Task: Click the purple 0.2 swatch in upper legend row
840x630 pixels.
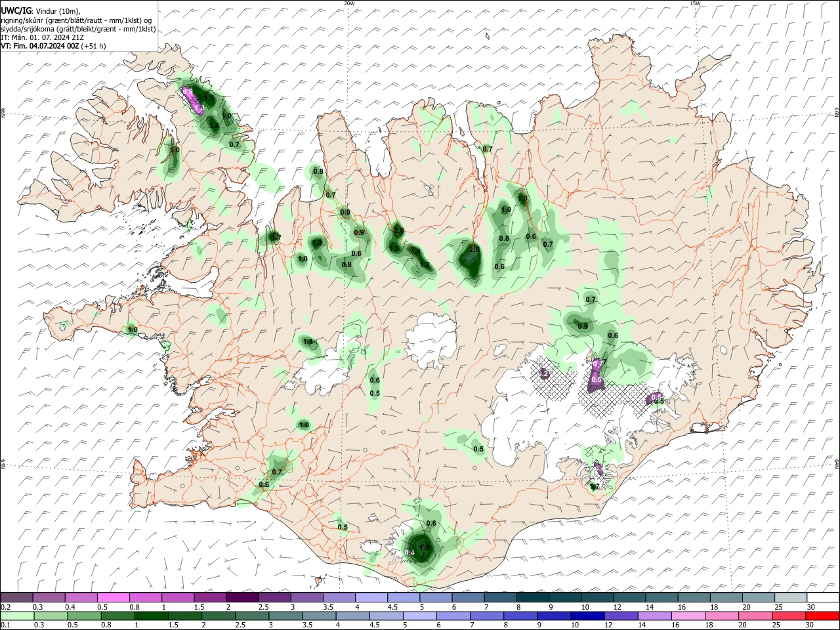Action: (16, 597)
